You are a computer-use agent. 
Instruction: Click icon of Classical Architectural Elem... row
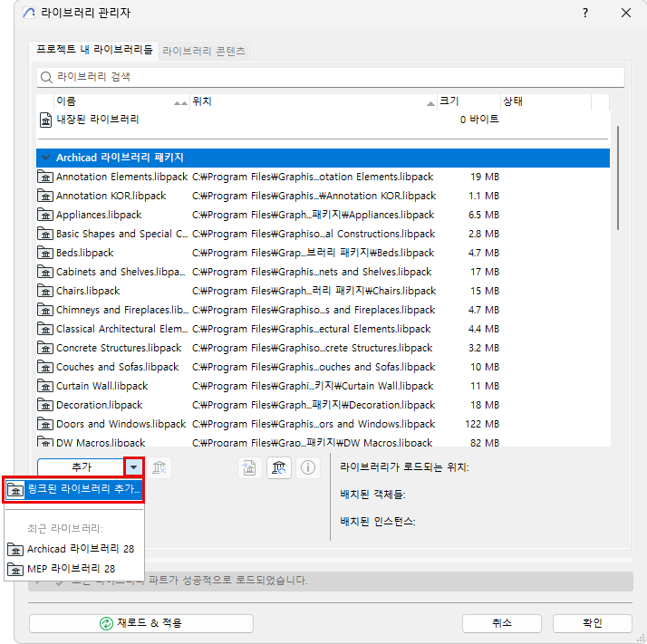click(x=45, y=329)
